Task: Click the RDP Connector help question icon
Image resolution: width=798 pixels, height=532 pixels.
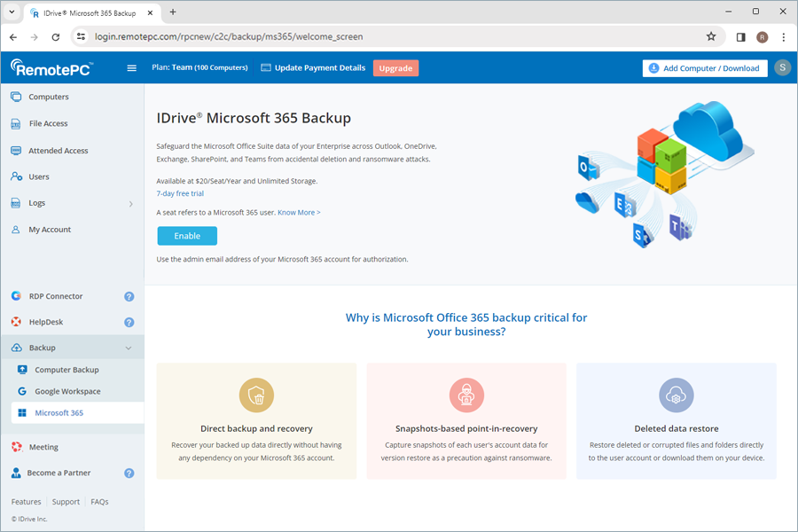Action: click(129, 297)
